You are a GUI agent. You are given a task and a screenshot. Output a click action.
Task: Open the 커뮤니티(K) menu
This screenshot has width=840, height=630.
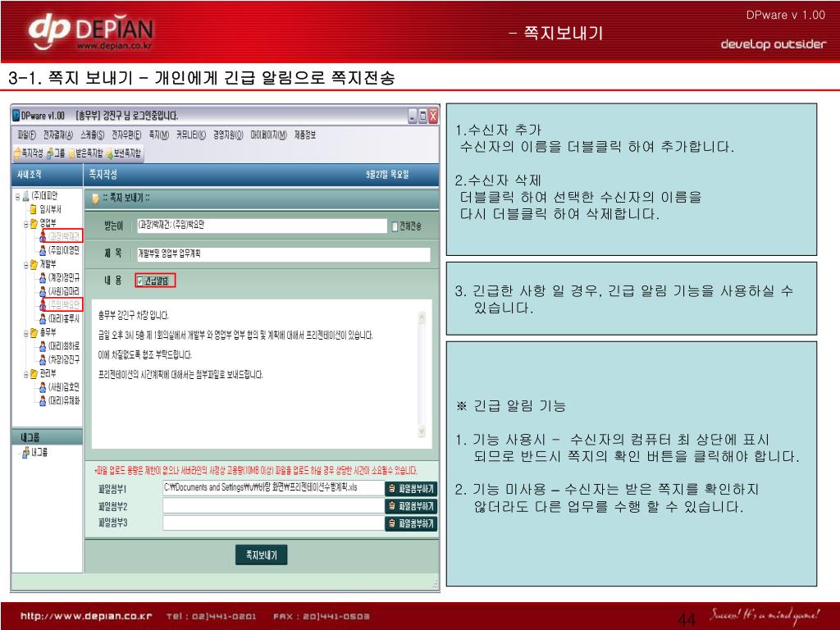tap(191, 135)
